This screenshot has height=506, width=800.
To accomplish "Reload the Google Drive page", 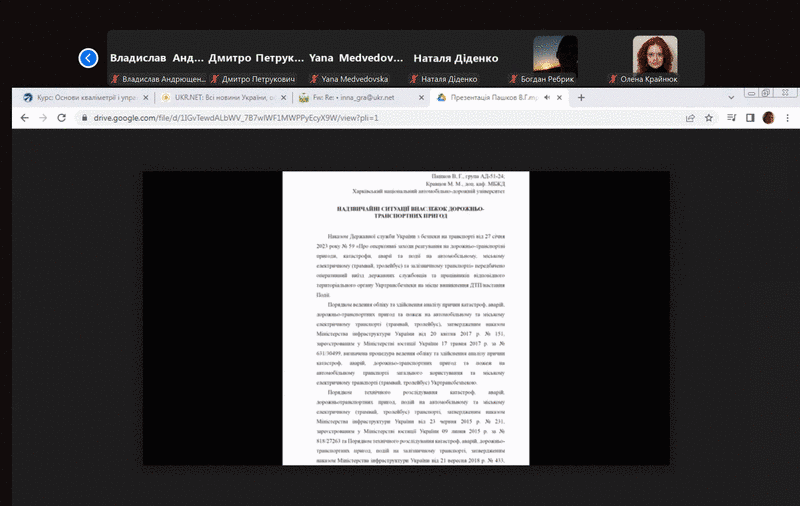I will point(62,117).
